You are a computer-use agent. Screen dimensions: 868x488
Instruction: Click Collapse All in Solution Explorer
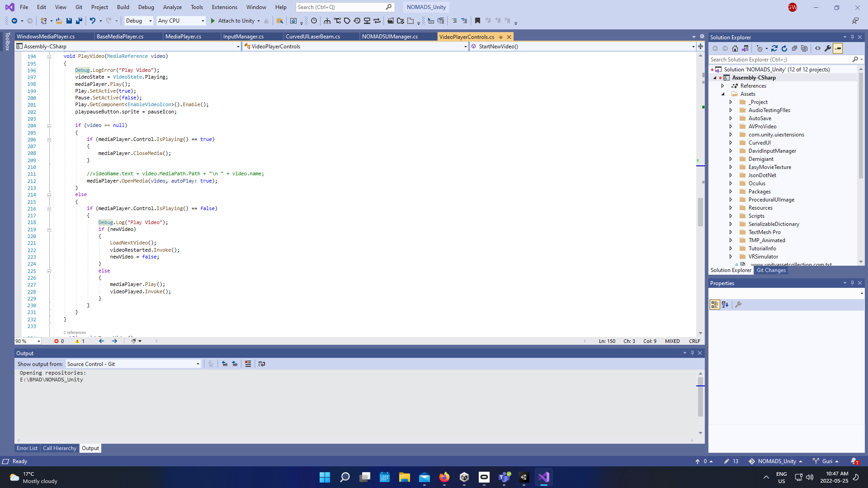(794, 48)
